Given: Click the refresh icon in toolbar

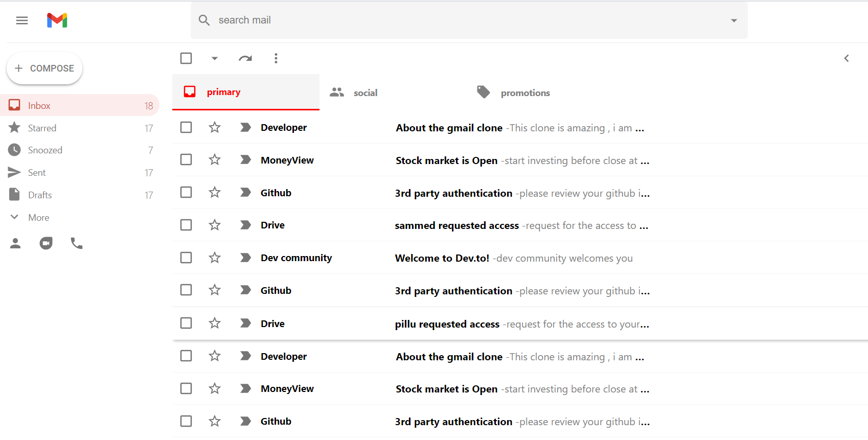Looking at the screenshot, I should (x=245, y=58).
